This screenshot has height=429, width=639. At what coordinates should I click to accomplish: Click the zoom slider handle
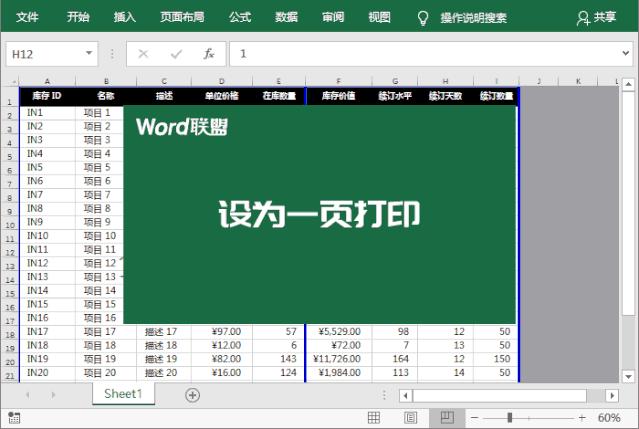[x=509, y=418]
